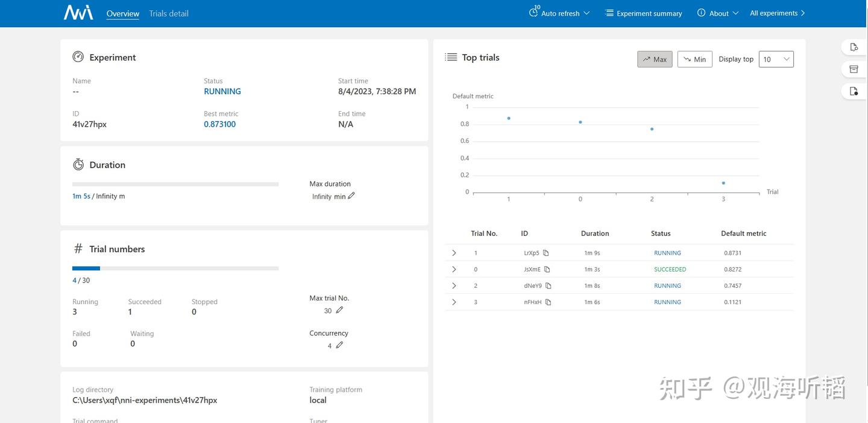Viewport: 868px width, 423px height.
Task: Click the Trial numbers progress bar
Action: pos(175,268)
